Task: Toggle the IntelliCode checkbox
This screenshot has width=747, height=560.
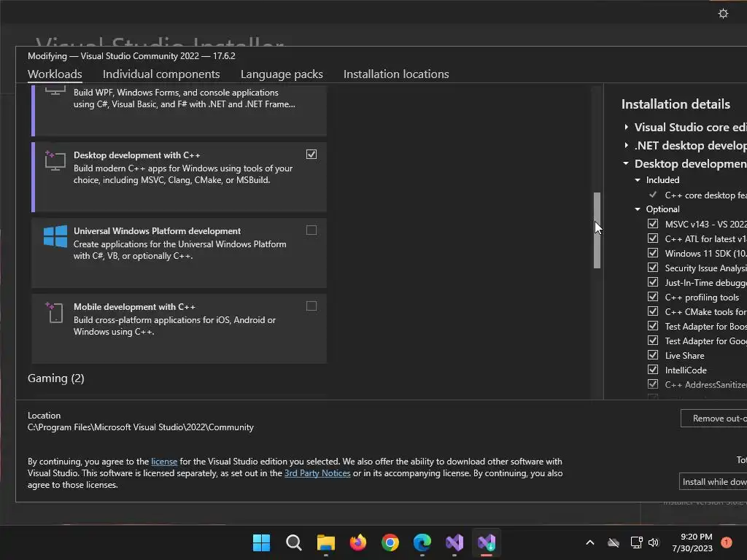Action: tap(653, 370)
